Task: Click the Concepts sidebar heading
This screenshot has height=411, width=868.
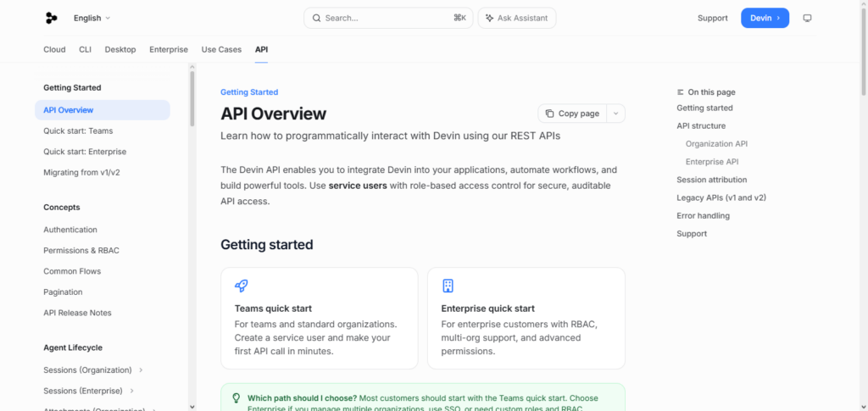Action: pos(61,208)
